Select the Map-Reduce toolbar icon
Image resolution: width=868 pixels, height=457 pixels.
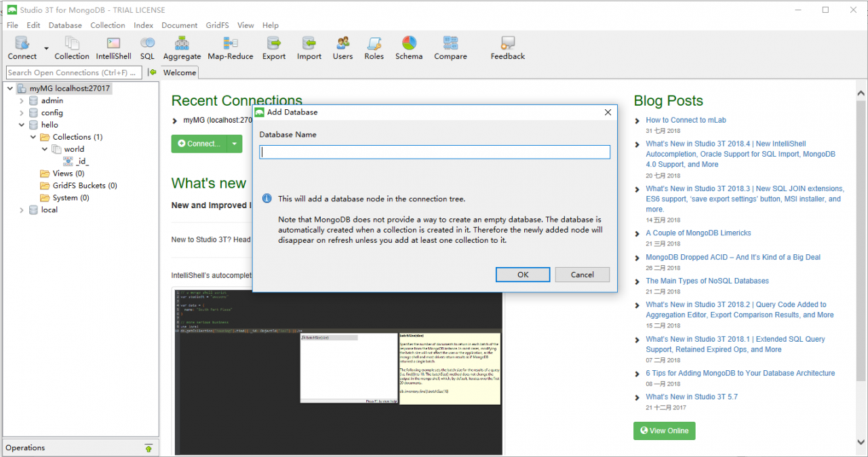pyautogui.click(x=230, y=47)
